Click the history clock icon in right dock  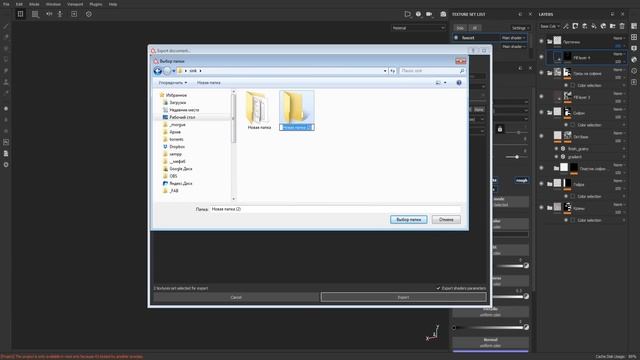(634, 71)
